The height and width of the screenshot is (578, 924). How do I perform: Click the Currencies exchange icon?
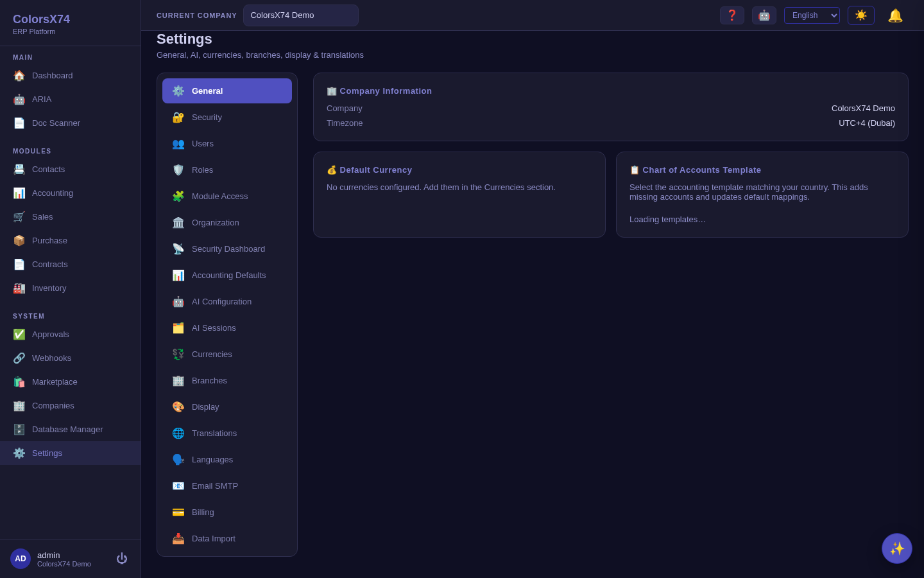pyautogui.click(x=178, y=355)
